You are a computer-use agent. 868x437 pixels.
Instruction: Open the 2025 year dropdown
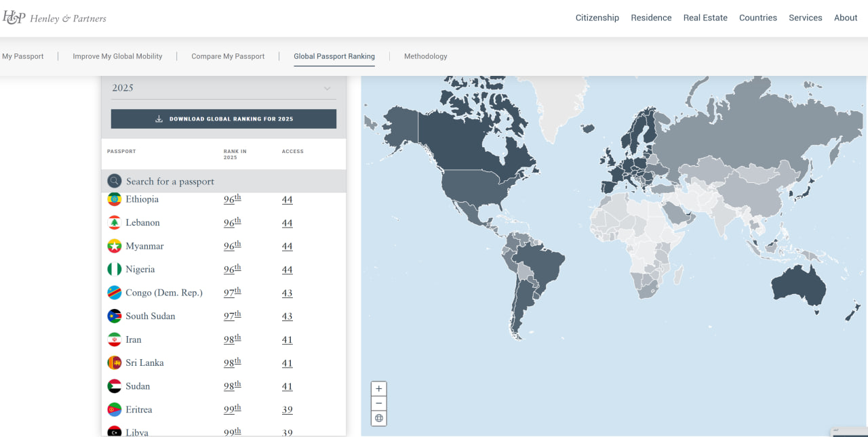coord(223,88)
